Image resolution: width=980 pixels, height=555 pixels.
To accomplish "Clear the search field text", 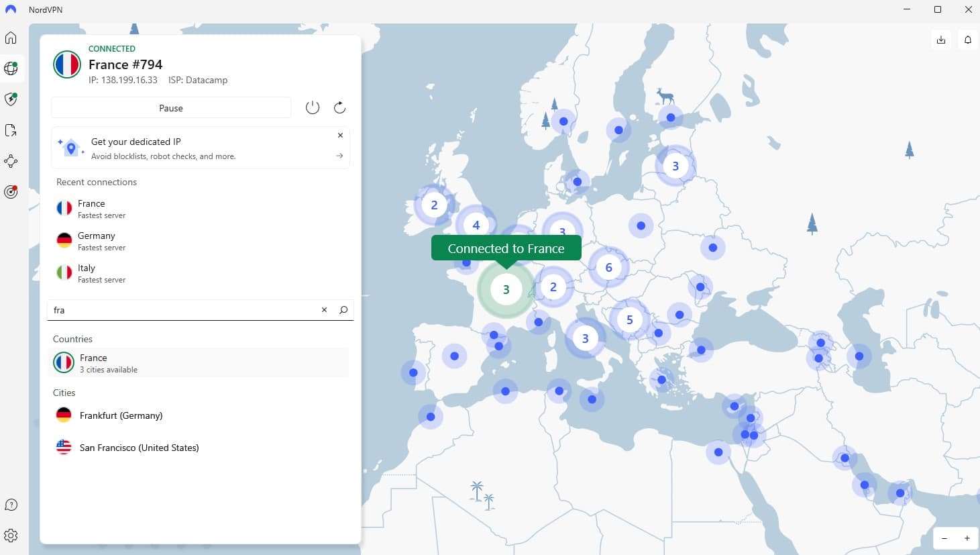I will coord(324,310).
